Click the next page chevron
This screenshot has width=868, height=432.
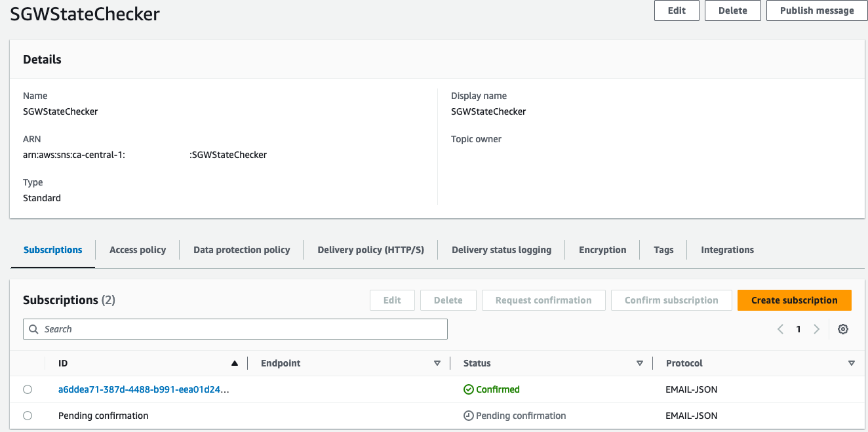pos(817,328)
